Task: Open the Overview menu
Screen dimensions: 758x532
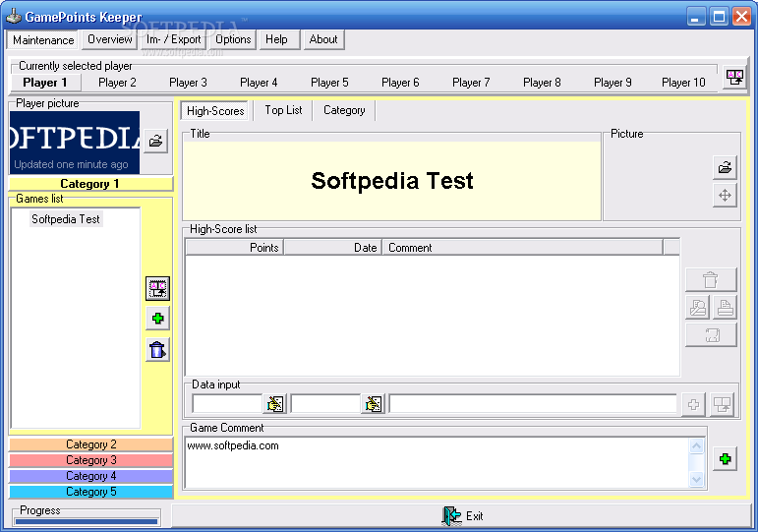Action: tap(110, 39)
